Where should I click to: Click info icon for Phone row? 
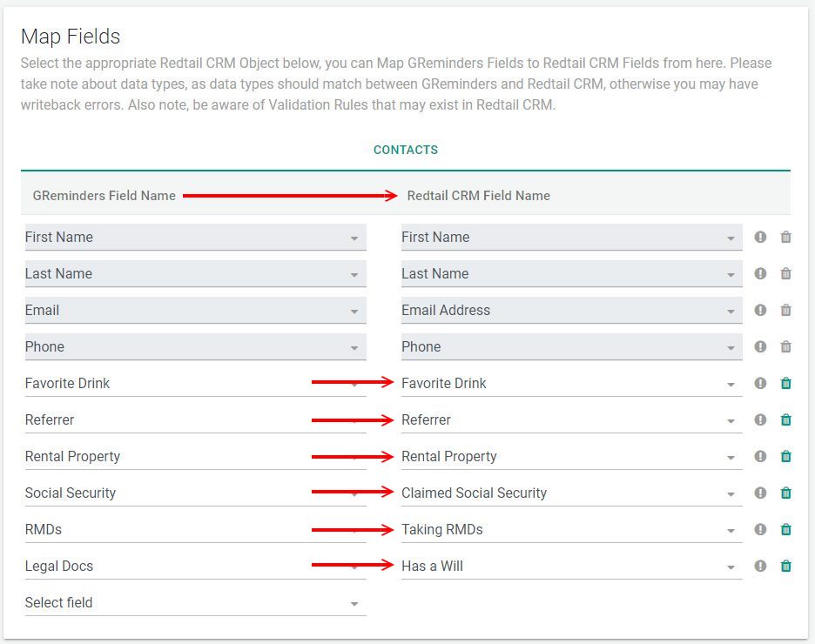[x=760, y=346]
